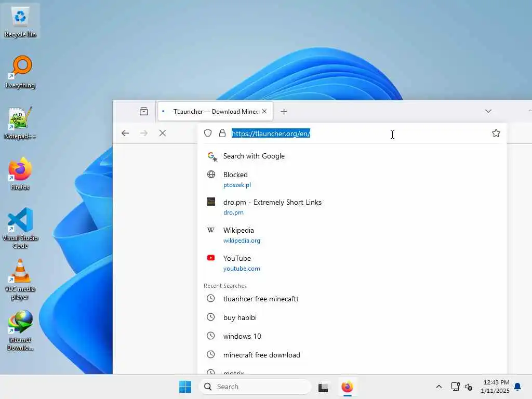The width and height of the screenshot is (532, 399).
Task: Bookmark this page with the star
Action: coord(496,133)
